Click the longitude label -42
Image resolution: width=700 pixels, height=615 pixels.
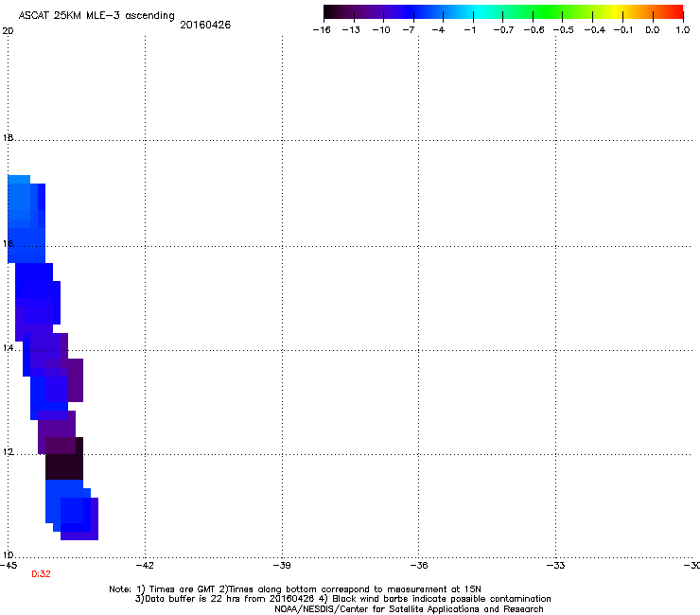[x=145, y=566]
